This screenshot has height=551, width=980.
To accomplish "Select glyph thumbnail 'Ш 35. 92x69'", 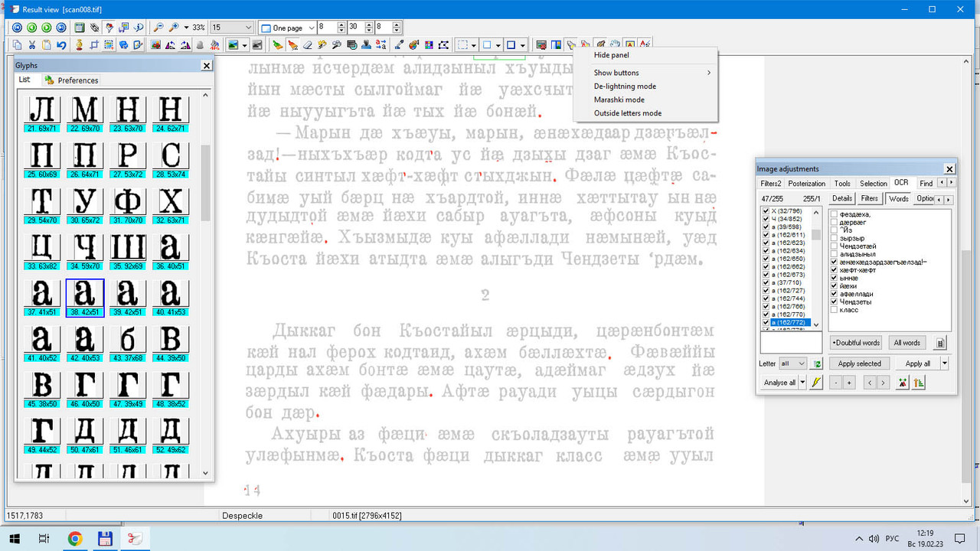I will 128,252.
